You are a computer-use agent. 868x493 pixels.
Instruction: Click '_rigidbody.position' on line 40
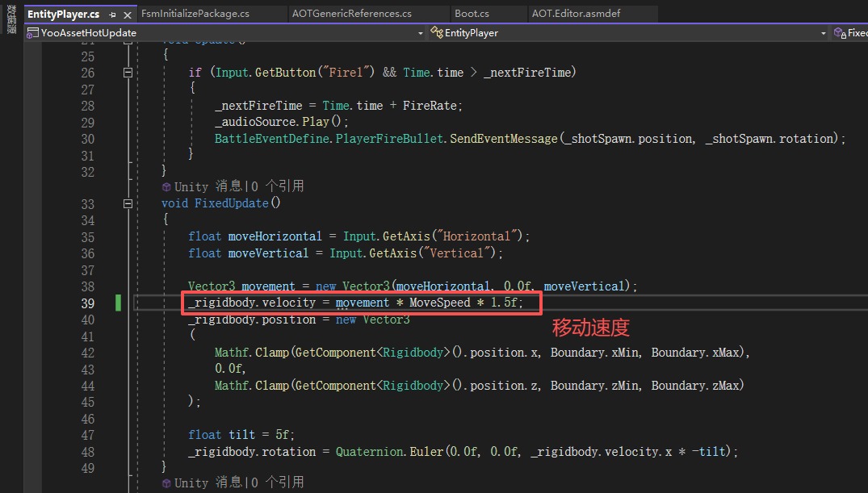tap(252, 320)
